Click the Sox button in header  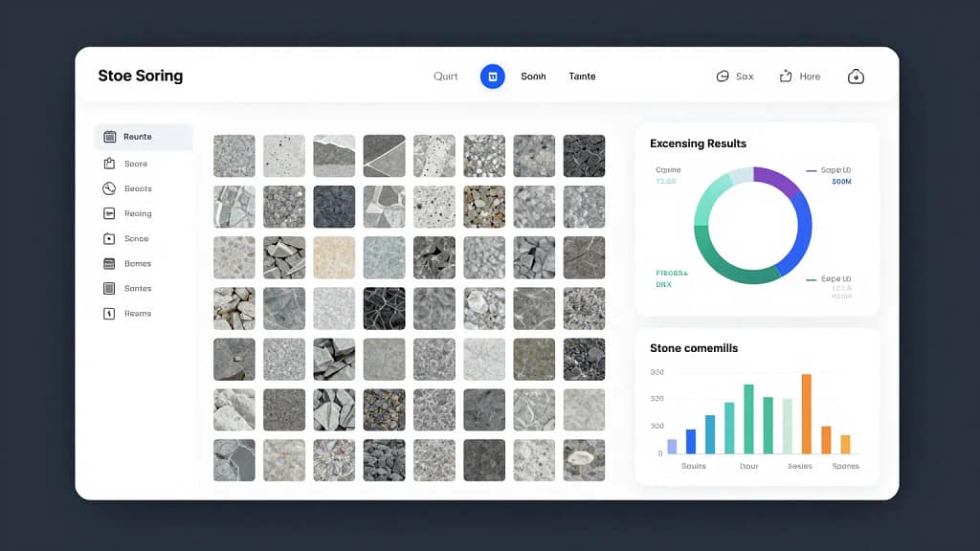735,77
